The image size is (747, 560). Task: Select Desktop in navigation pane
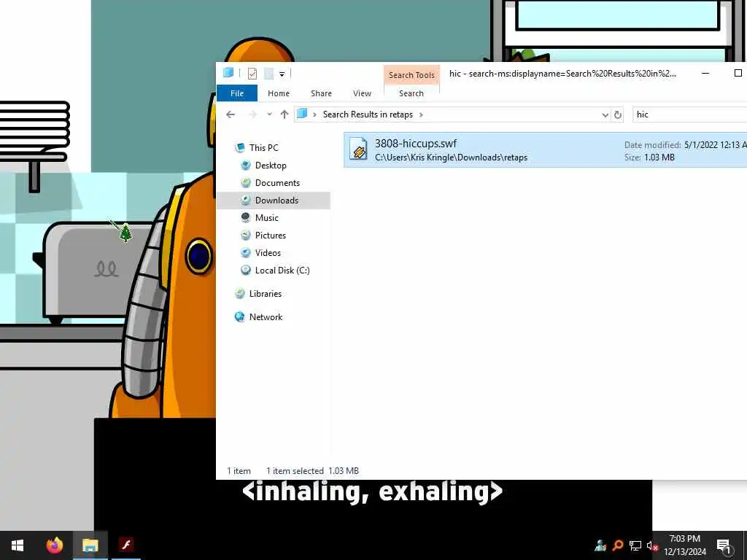pos(271,166)
